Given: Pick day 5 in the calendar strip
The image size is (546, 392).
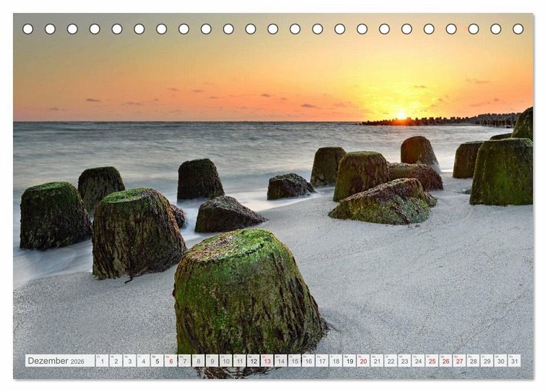Looking at the screenshot, I should (157, 361).
